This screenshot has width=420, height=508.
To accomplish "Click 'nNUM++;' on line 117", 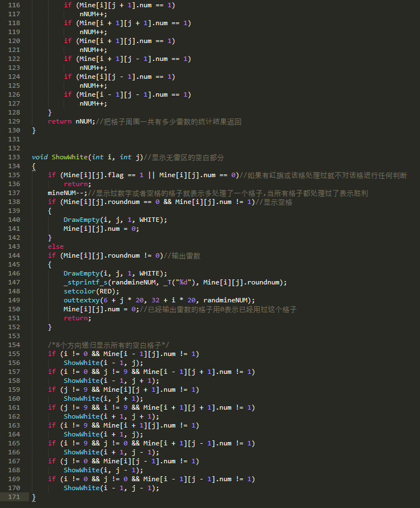I will pyautogui.click(x=93, y=15).
